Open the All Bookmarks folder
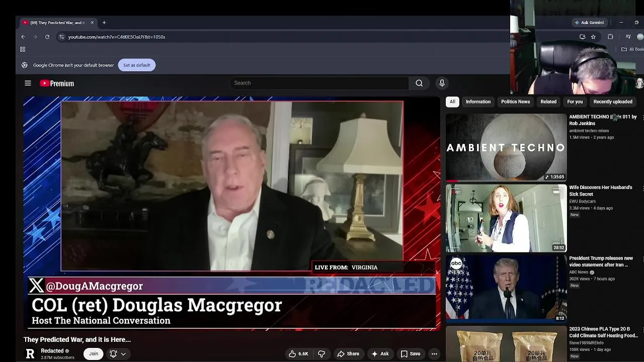Image resolution: width=644 pixels, height=362 pixels. click(x=632, y=49)
